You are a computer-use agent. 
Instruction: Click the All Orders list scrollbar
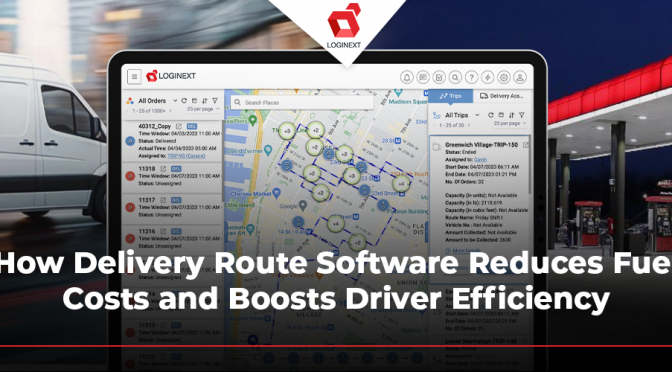222,161
